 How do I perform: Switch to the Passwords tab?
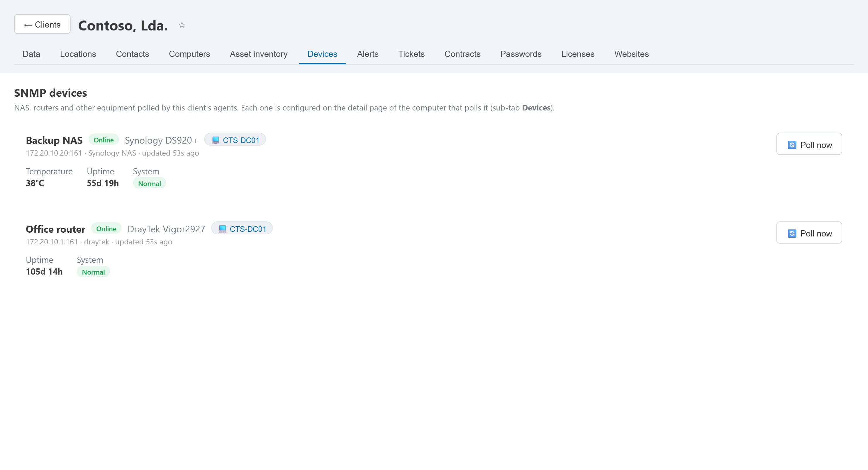521,54
